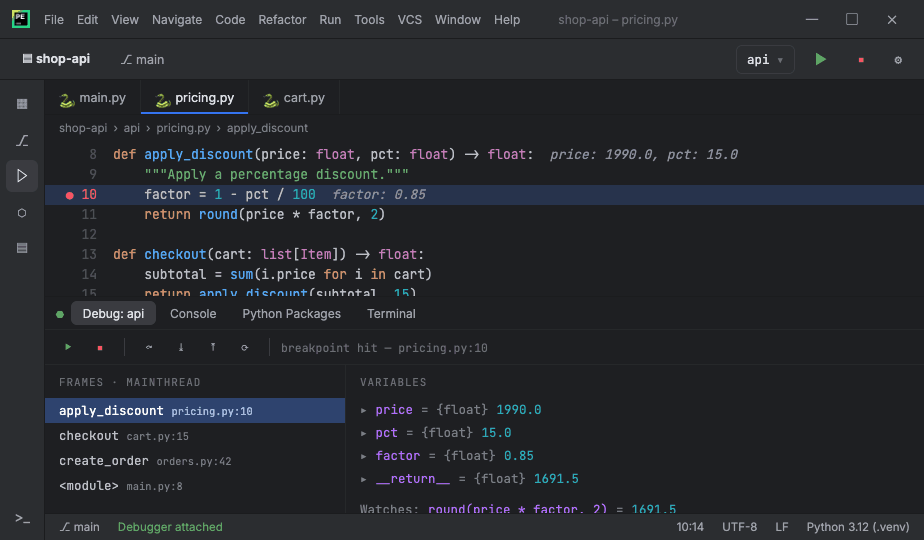Expand the pct variable node
Screen dimensions: 924x540
(x=364, y=433)
